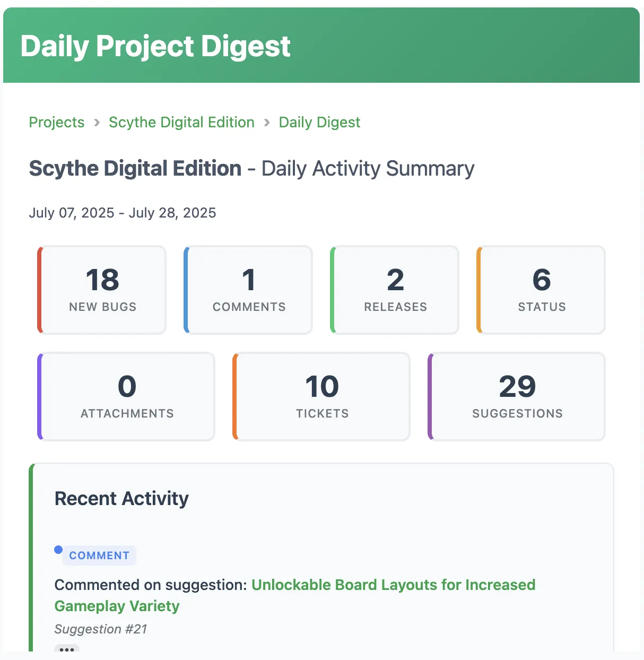Screen dimensions: 644x660
Task: Click chevron separator after Scythe Digital Edition breadcrumb
Action: coord(267,123)
